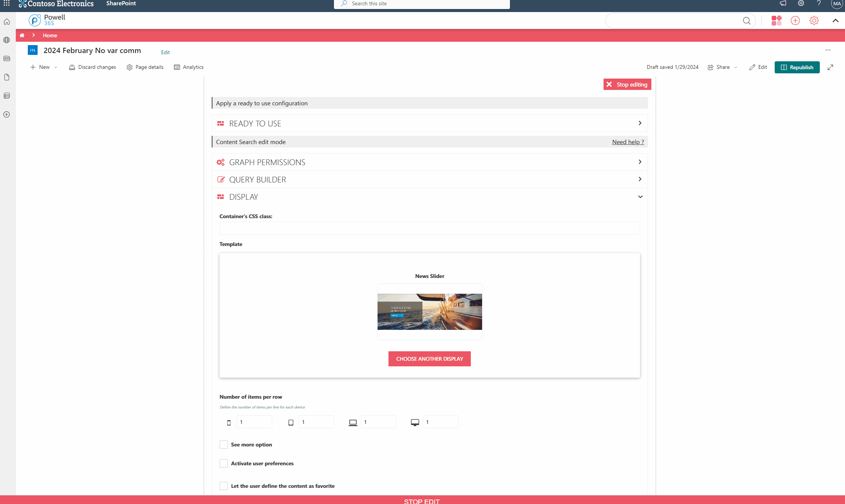Check Activate user preferences
This screenshot has width=845, height=504.
point(224,463)
